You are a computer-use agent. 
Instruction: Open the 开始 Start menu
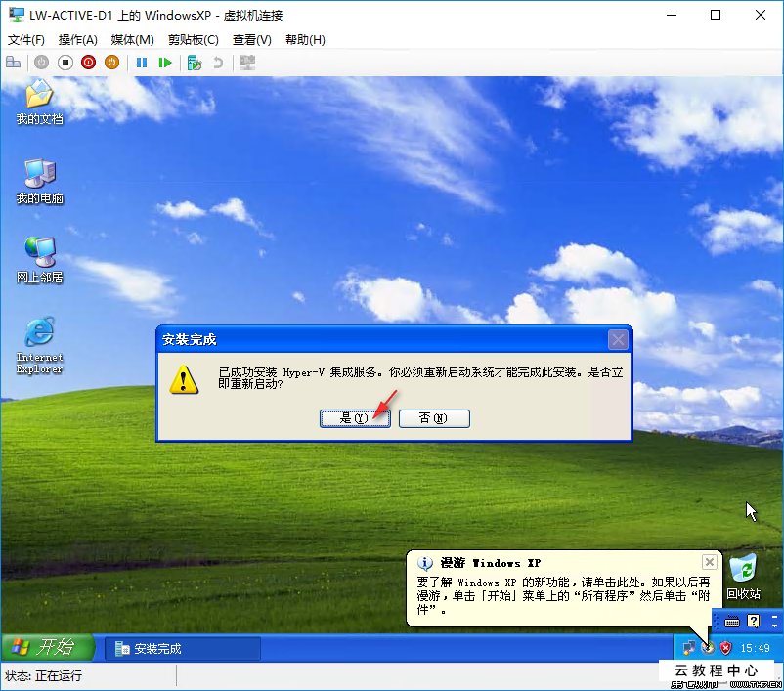pos(48,647)
